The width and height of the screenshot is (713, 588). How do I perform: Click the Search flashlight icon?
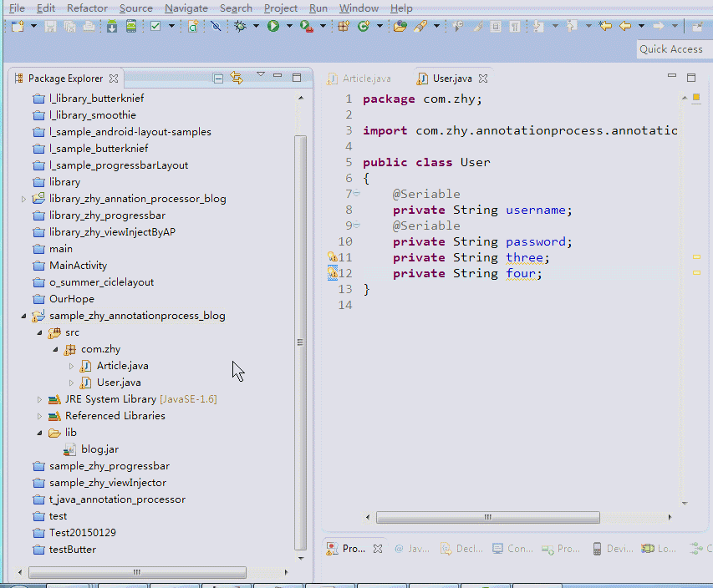[x=420, y=27]
